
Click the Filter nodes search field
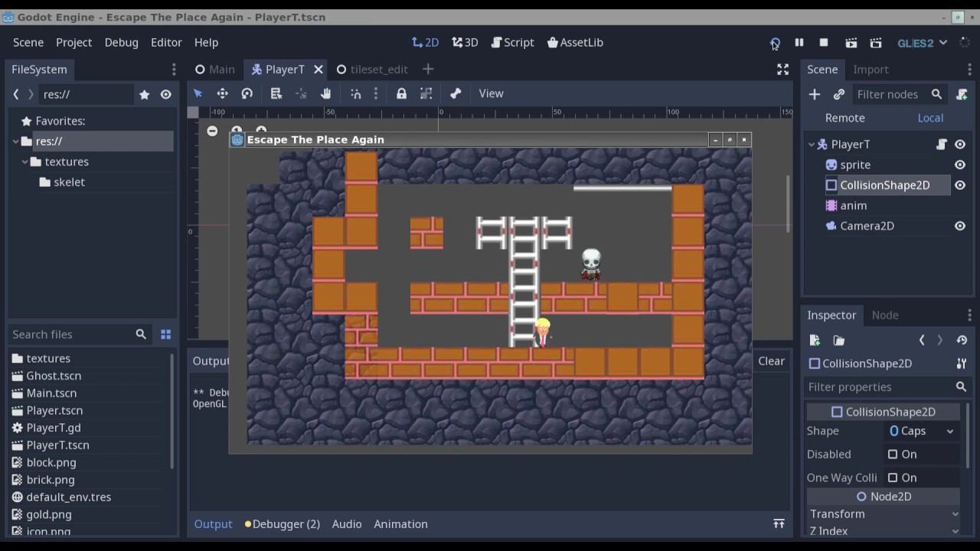899,94
